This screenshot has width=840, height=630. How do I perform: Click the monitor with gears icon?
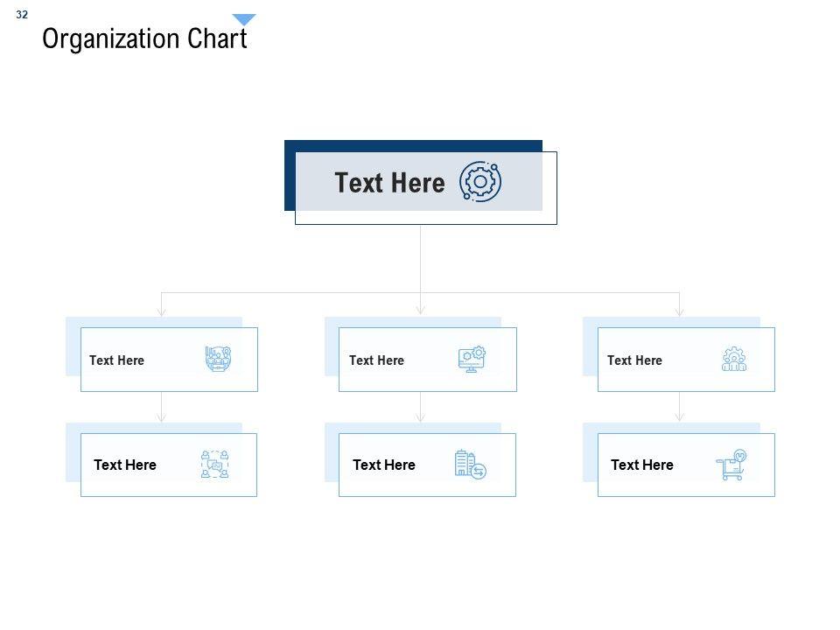coord(472,360)
